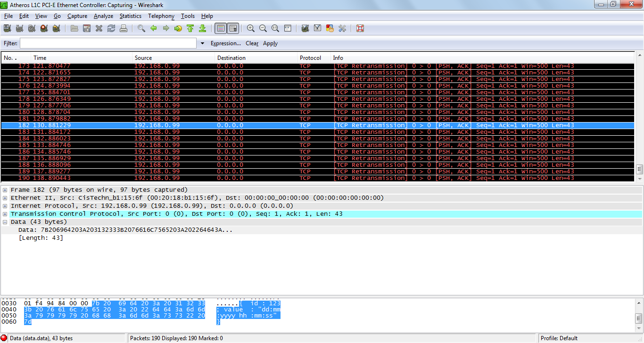Open the Help menu
Screen dimensions: 644x343
coord(207,16)
